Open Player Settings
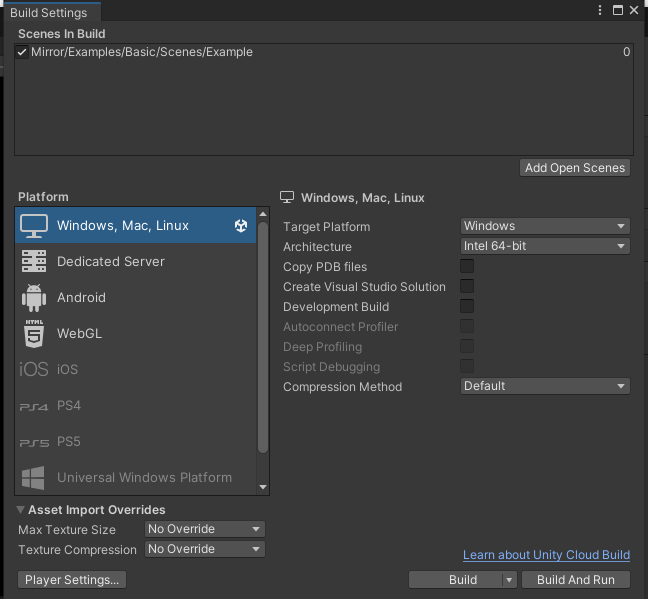 tap(72, 580)
